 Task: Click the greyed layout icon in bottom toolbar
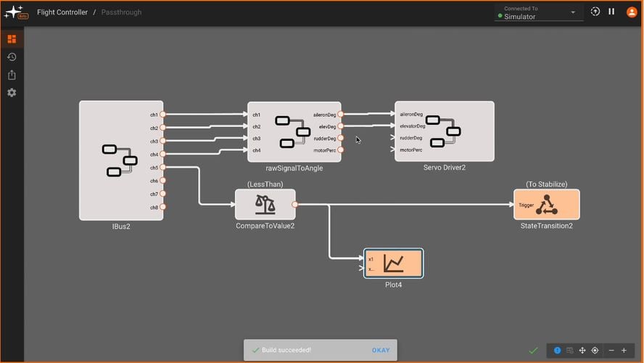(569, 350)
